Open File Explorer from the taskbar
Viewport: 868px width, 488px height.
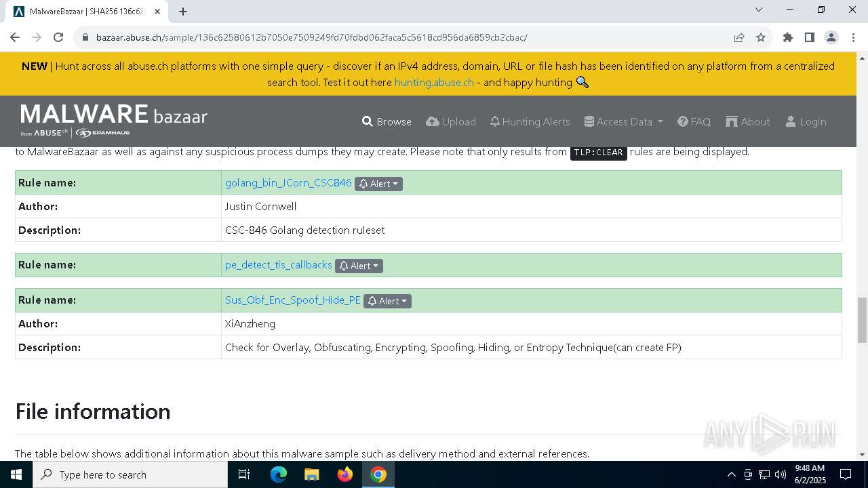[311, 474]
